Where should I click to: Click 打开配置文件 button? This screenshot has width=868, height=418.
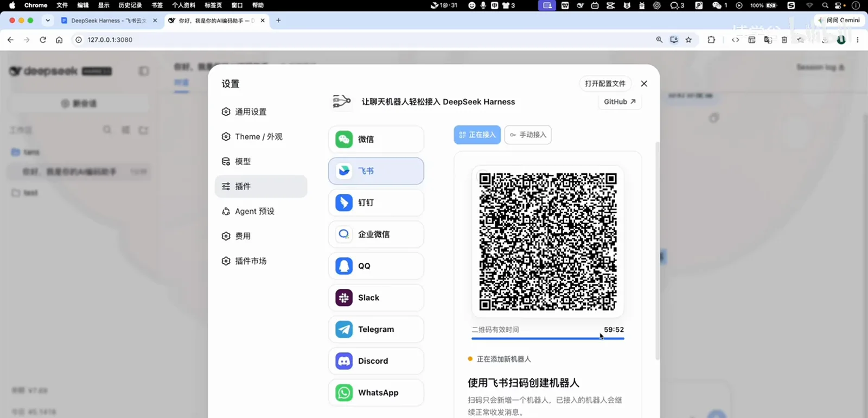[x=605, y=84]
